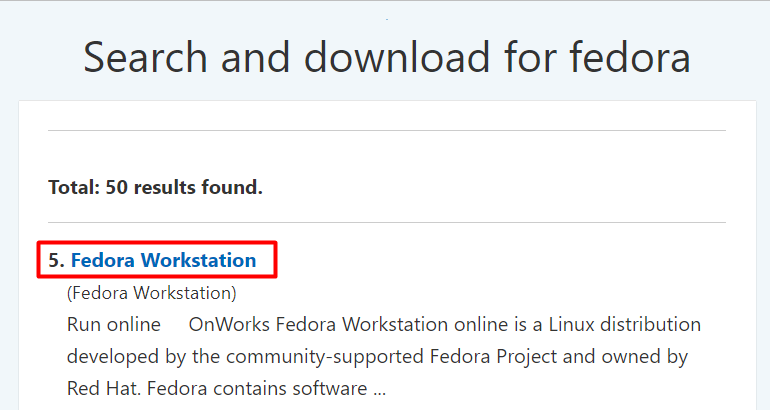Click the word "community-supported" in the description
Screen dimensions: 770x410
325,357
